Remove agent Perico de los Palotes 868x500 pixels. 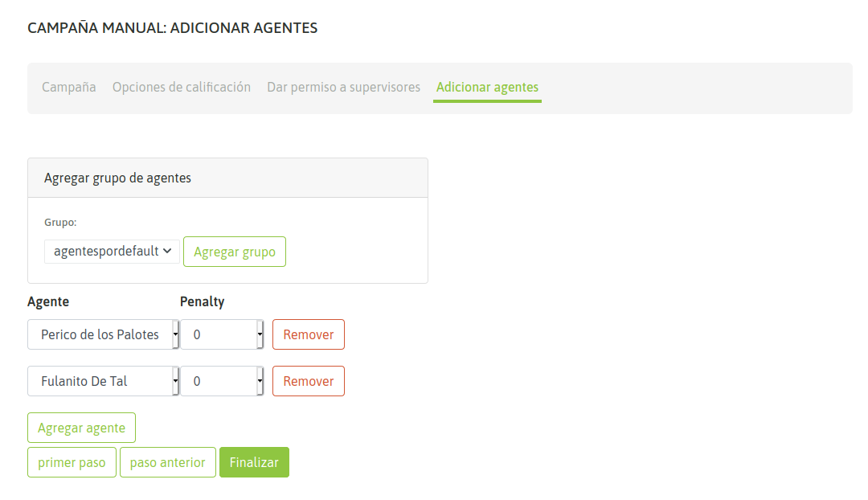(309, 334)
